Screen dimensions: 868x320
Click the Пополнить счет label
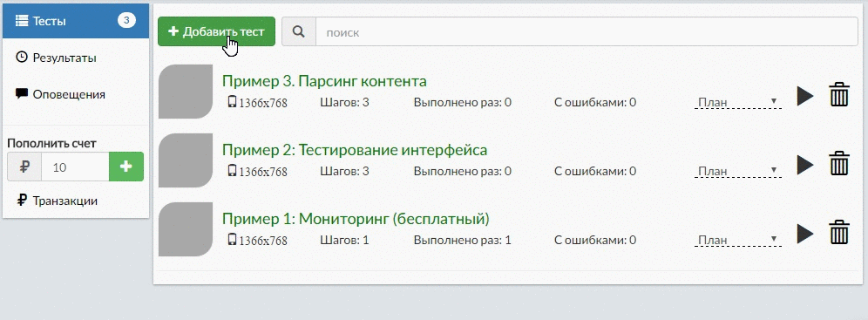coord(52,143)
